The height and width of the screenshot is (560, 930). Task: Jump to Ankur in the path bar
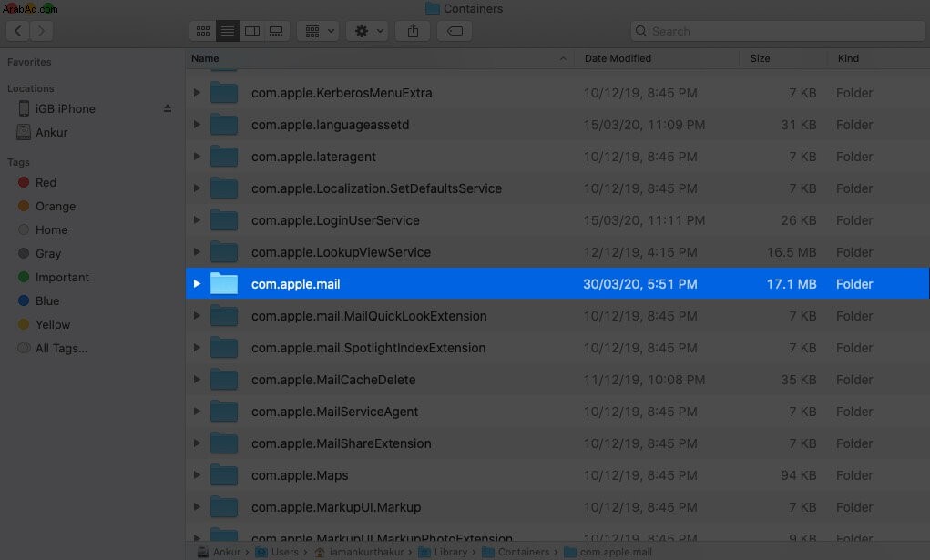220,552
